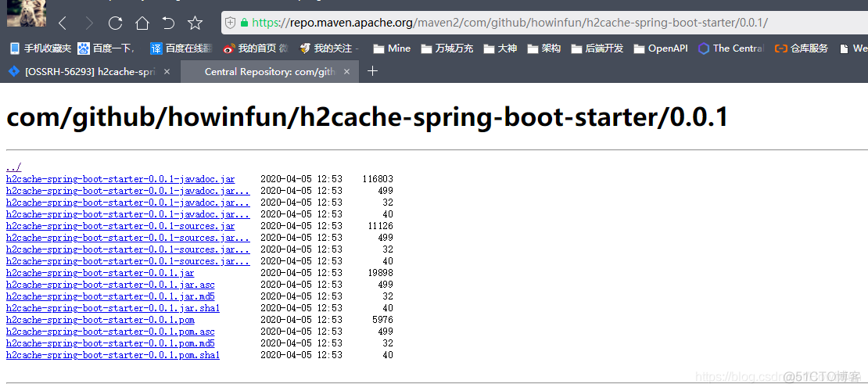The height and width of the screenshot is (391, 868).
Task: Open the 0.0.1.jar.md5 checksum link
Action: pos(110,296)
